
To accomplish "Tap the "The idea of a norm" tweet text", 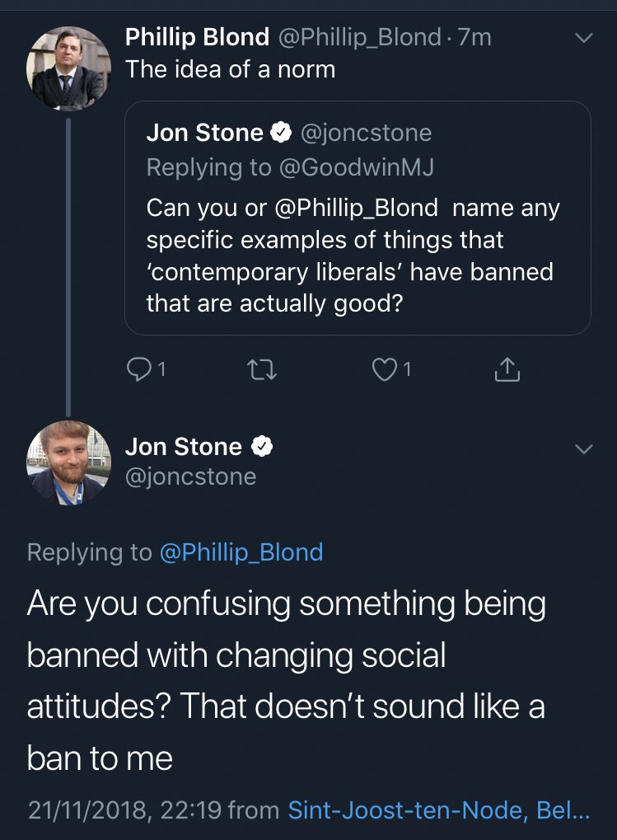I will [x=231, y=69].
